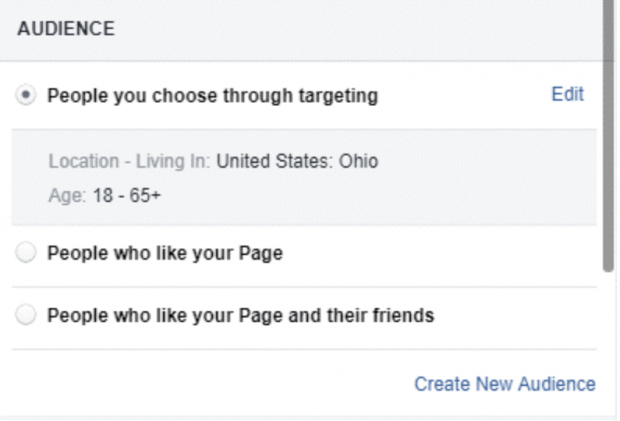Choose radio for Page likers and their friends
Screen dimensions: 620x421
pyautogui.click(x=26, y=315)
